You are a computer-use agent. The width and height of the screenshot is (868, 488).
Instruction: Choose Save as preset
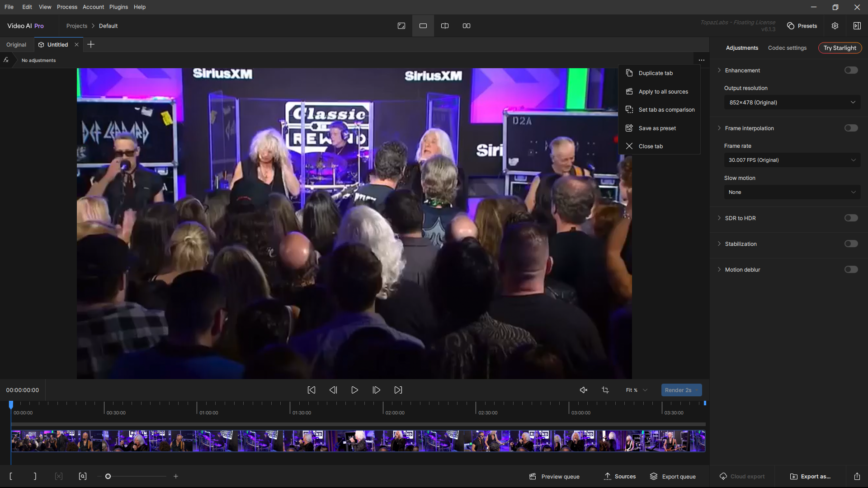click(659, 128)
